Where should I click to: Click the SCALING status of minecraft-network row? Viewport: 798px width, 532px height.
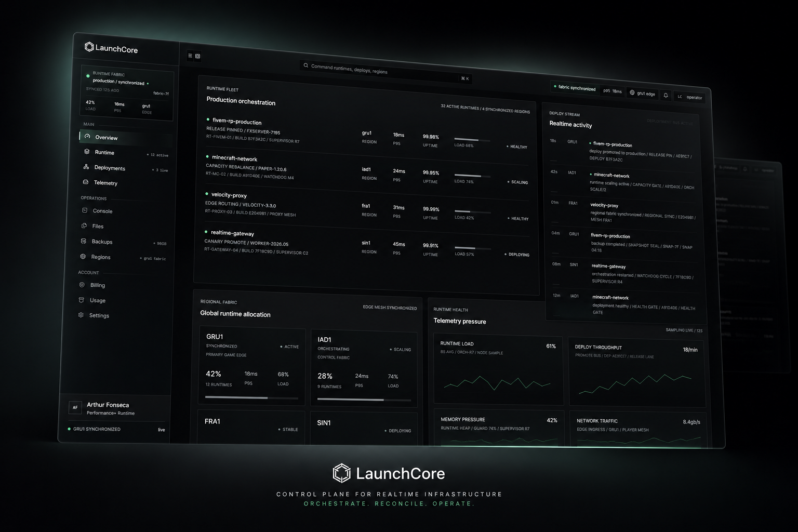pos(517,182)
